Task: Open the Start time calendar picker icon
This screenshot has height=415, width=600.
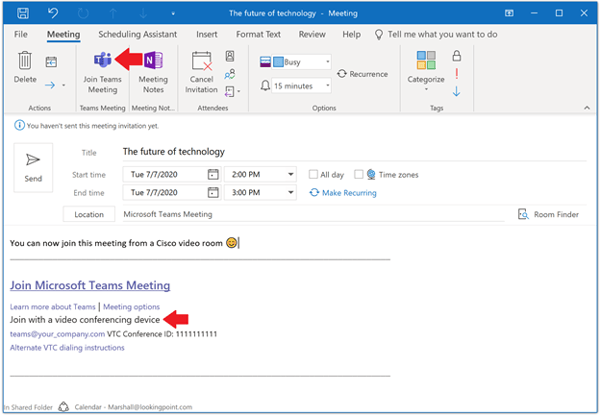Action: [x=213, y=174]
